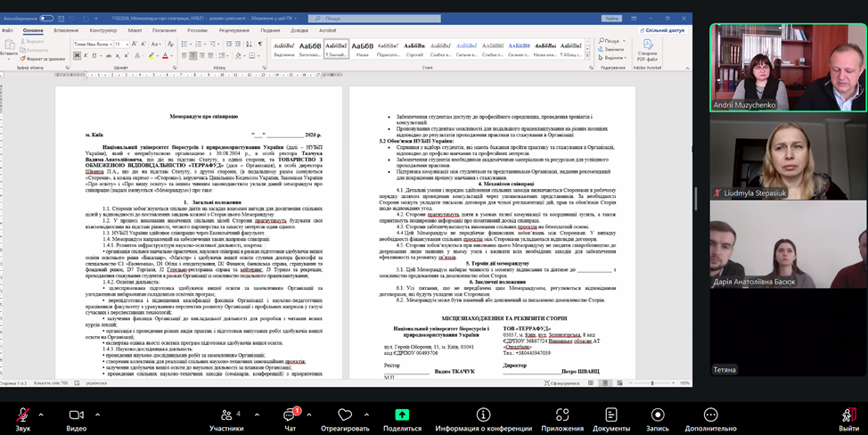Click the Створити PDF-файл Acrobat icon
This screenshot has width=868, height=435.
tap(648, 52)
